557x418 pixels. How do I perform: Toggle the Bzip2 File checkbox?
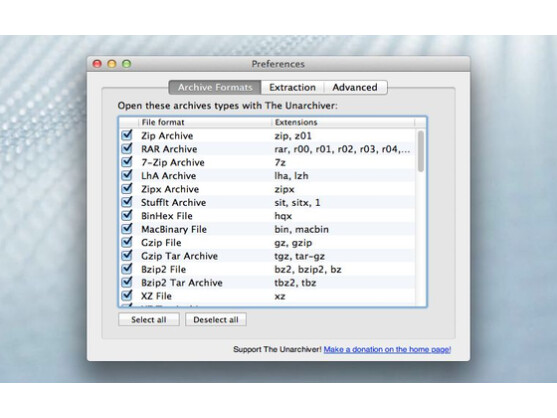pos(127,269)
